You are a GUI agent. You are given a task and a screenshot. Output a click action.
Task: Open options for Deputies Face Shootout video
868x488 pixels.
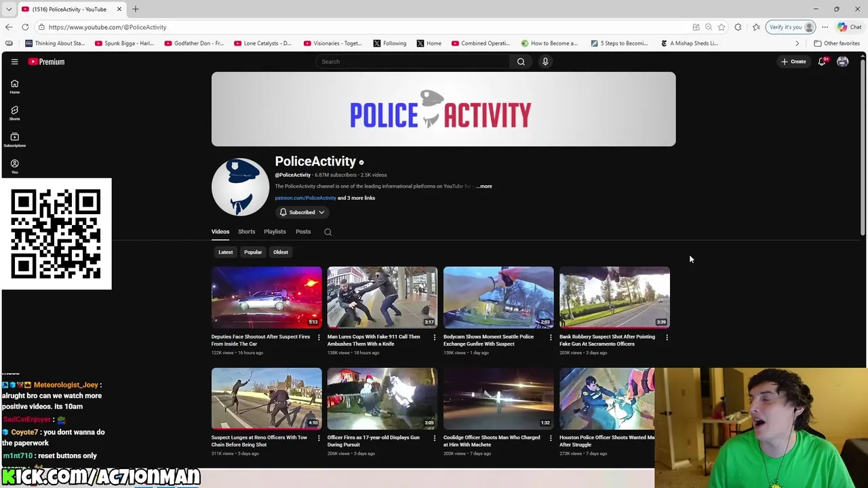(319, 337)
